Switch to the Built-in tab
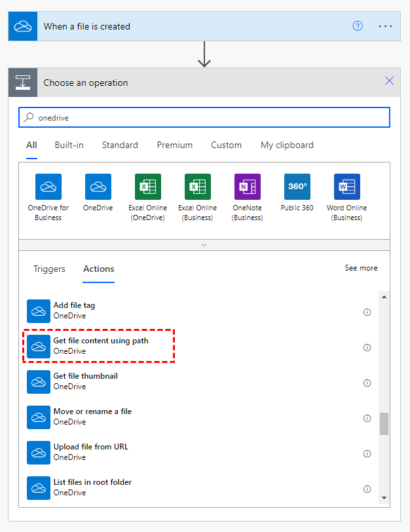The height and width of the screenshot is (532, 410). coord(69,145)
